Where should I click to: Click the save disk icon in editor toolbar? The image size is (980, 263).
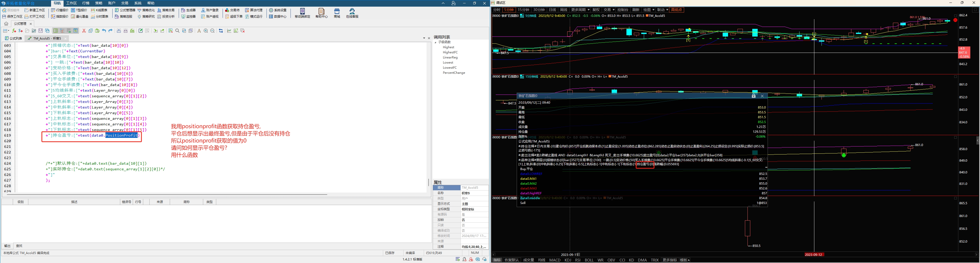pos(40,31)
